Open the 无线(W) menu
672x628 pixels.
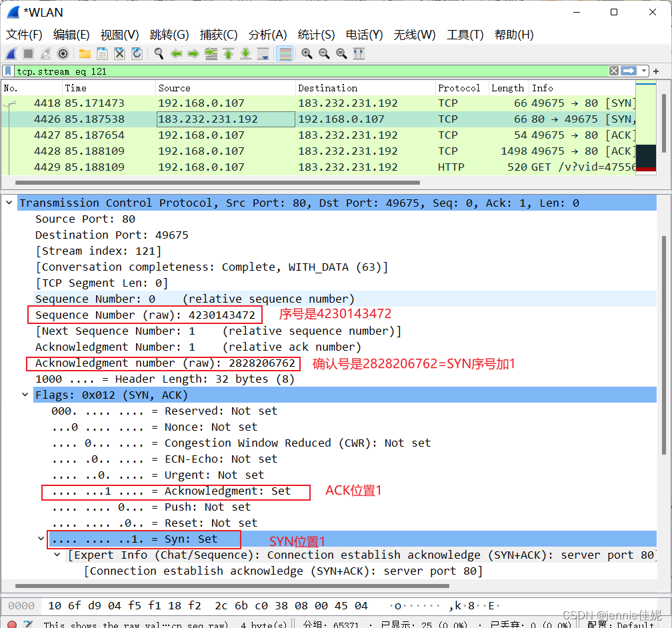click(415, 35)
